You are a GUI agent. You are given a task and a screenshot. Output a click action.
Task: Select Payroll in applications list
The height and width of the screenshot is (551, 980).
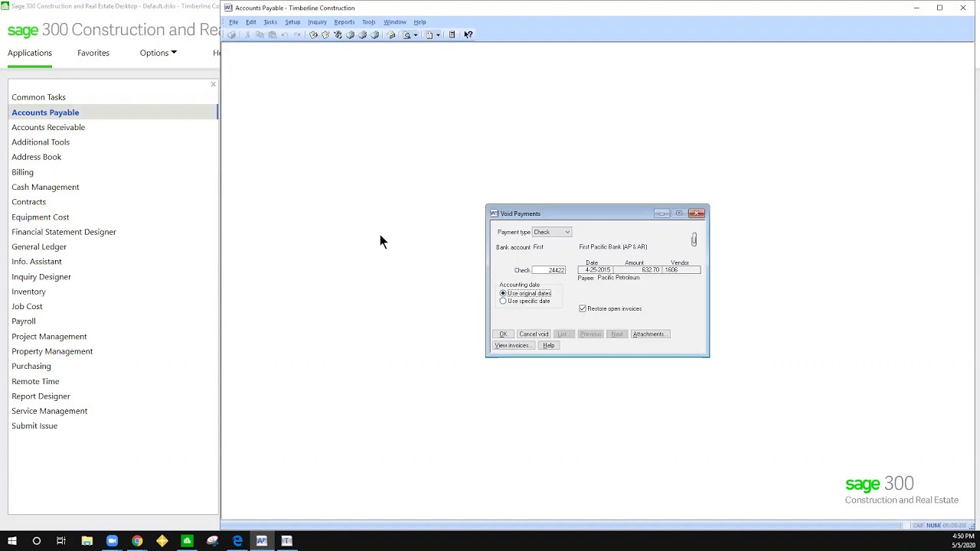[24, 321]
